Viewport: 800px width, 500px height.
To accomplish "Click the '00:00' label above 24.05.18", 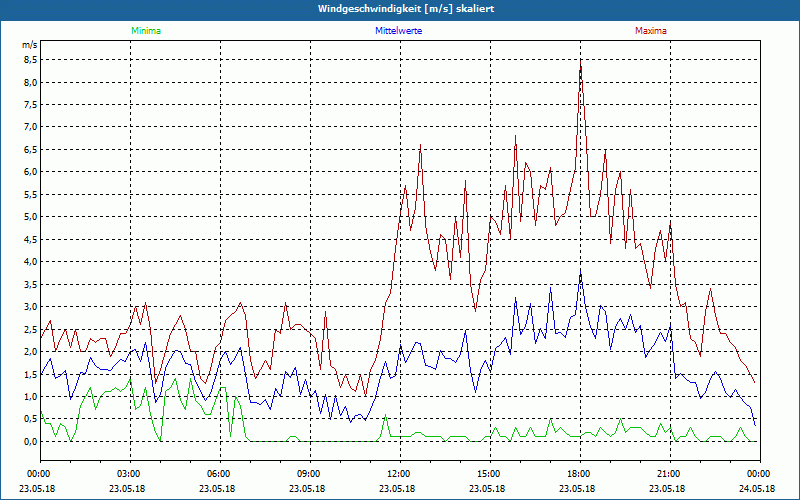I will click(760, 474).
